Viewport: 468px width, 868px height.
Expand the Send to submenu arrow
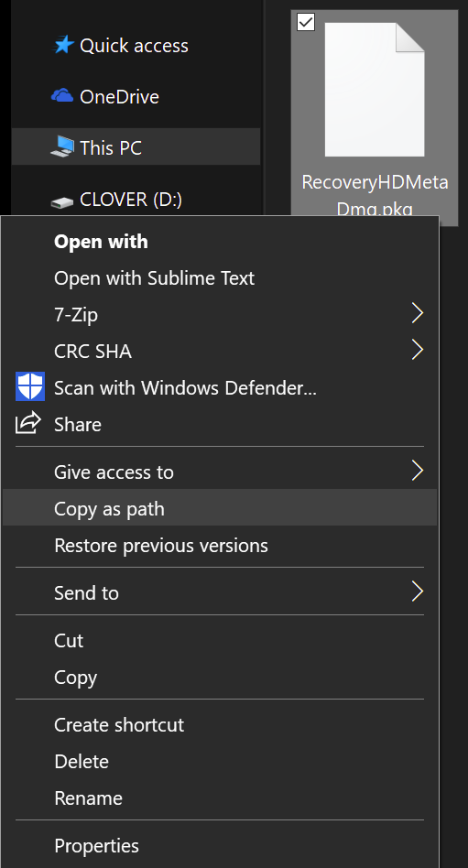pyautogui.click(x=417, y=591)
